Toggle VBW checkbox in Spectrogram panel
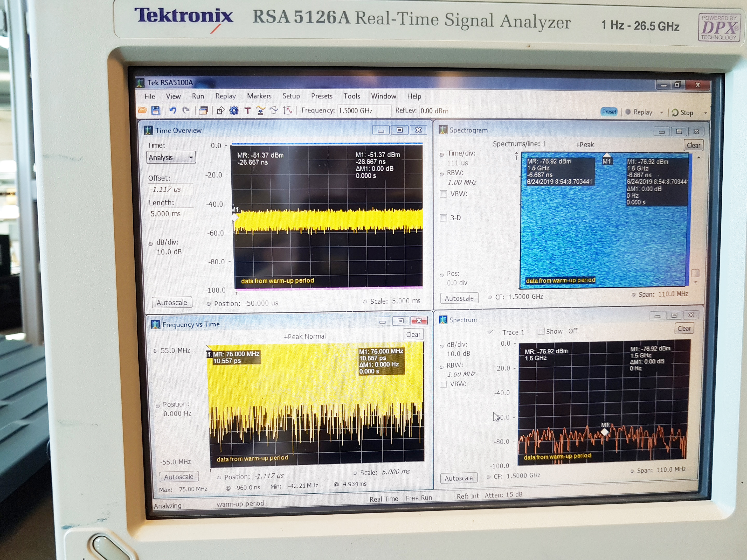747x560 pixels. pos(444,194)
